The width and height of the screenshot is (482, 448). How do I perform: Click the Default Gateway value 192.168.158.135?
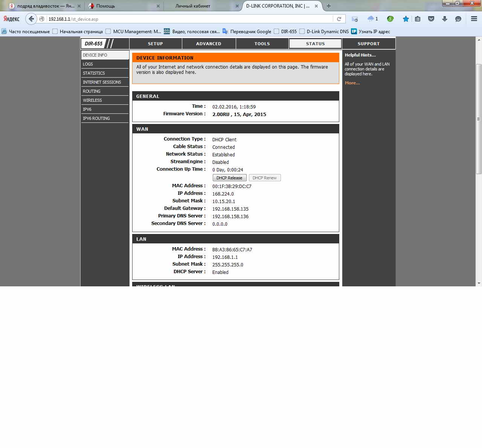(x=230, y=209)
